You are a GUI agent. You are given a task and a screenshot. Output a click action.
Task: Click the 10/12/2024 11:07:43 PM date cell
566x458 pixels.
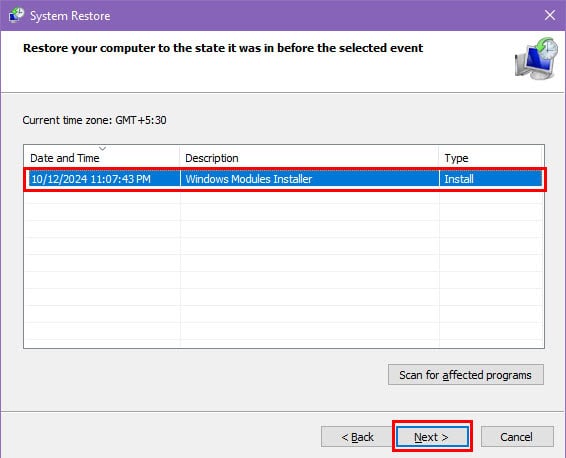[91, 179]
